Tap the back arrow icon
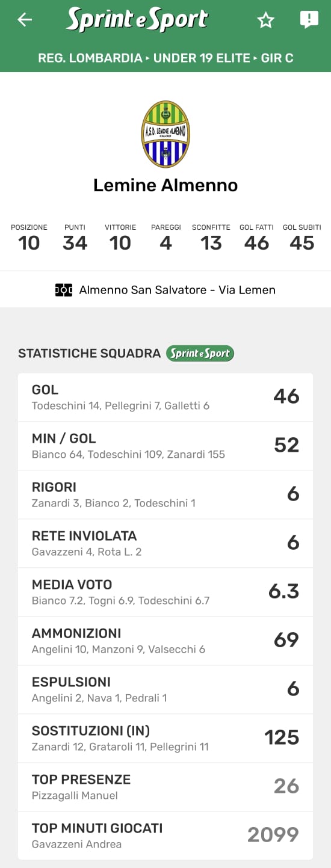Viewport: 331px width, 868px height. click(25, 20)
